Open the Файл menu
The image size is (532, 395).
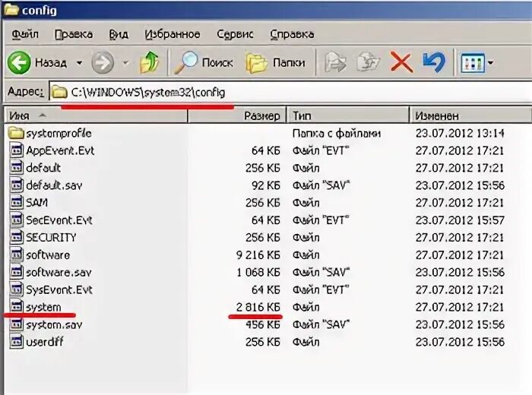coord(25,34)
